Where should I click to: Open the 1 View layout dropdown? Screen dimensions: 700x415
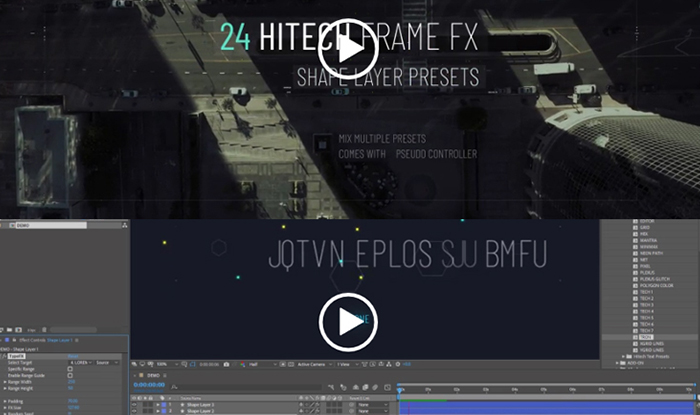347,364
